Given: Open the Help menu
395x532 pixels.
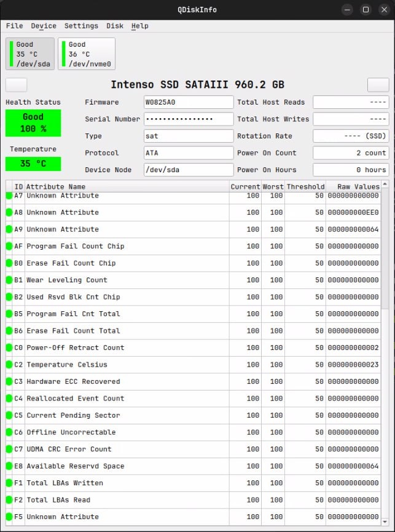Looking at the screenshot, I should tap(140, 26).
